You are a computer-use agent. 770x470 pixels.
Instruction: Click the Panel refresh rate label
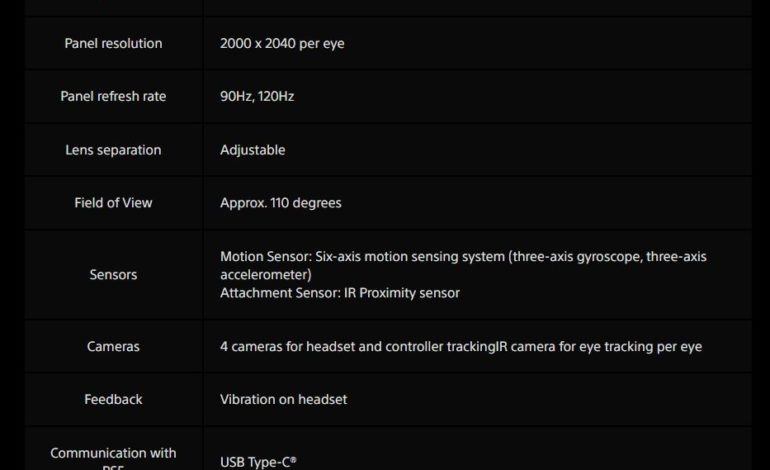[x=113, y=97]
